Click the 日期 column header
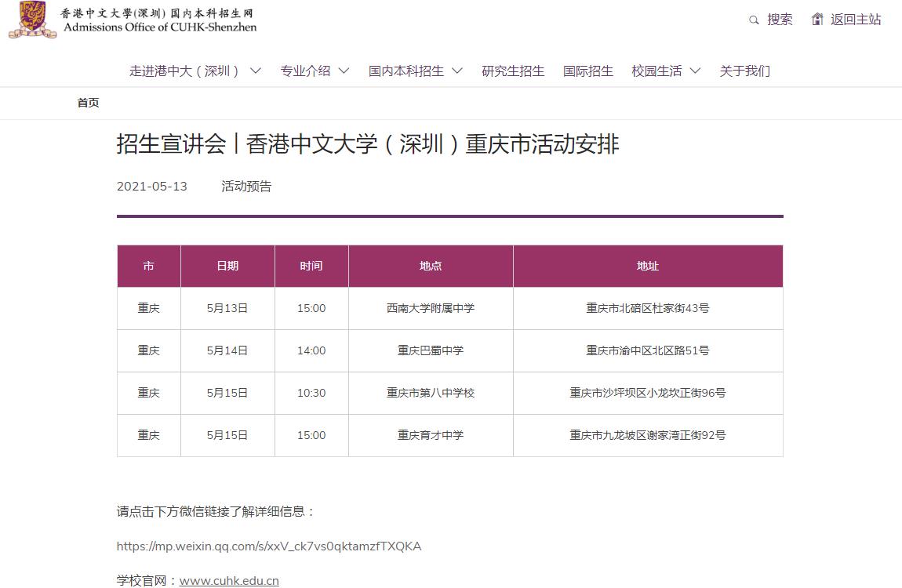The image size is (902, 588). point(227,266)
